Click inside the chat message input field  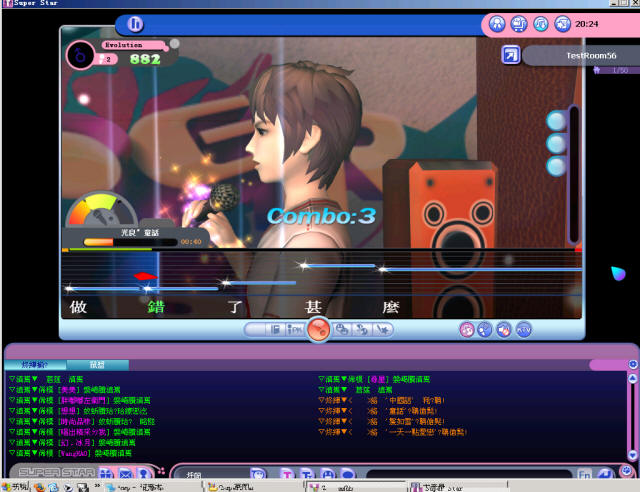coord(469,474)
